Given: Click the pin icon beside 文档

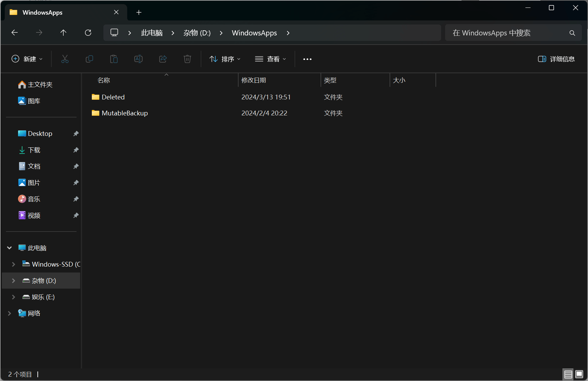Looking at the screenshot, I should (x=76, y=166).
